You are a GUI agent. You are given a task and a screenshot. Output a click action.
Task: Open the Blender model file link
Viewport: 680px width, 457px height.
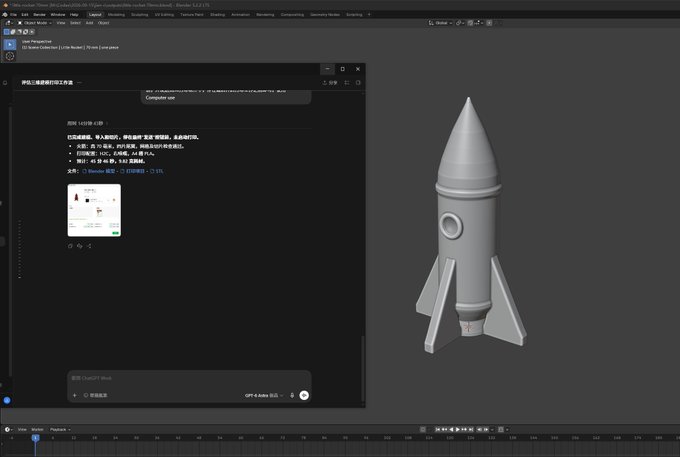pos(99,171)
